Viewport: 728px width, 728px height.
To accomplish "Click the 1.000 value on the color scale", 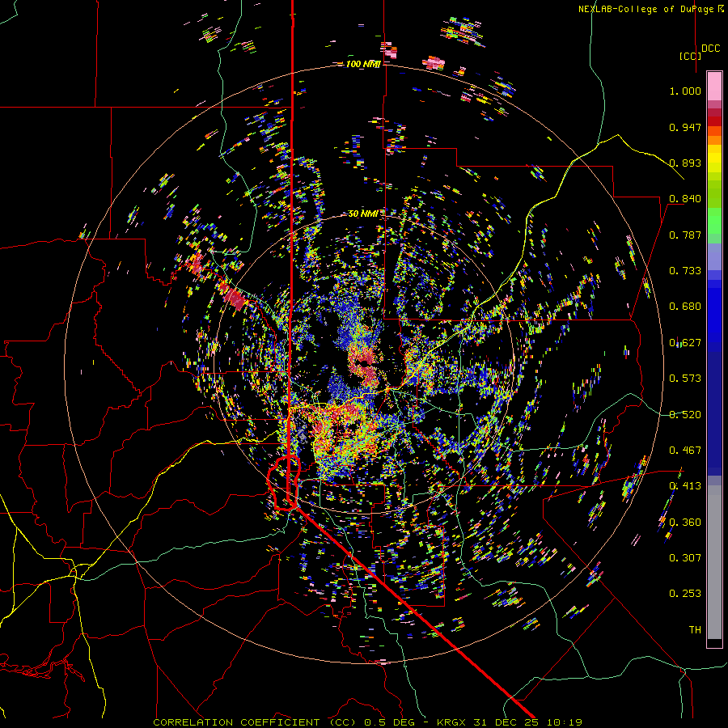I will pos(685,91).
